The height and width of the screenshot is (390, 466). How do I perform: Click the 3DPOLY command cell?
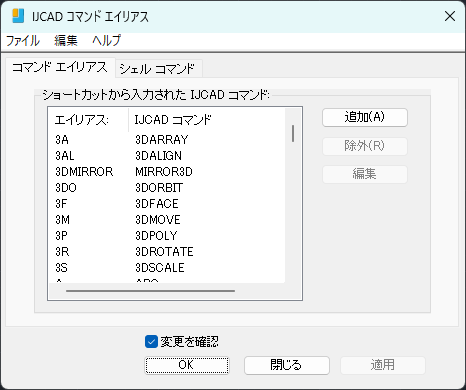pos(156,236)
